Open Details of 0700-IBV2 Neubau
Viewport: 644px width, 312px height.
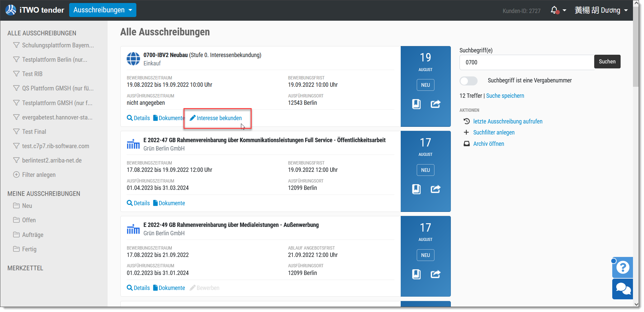pos(138,118)
